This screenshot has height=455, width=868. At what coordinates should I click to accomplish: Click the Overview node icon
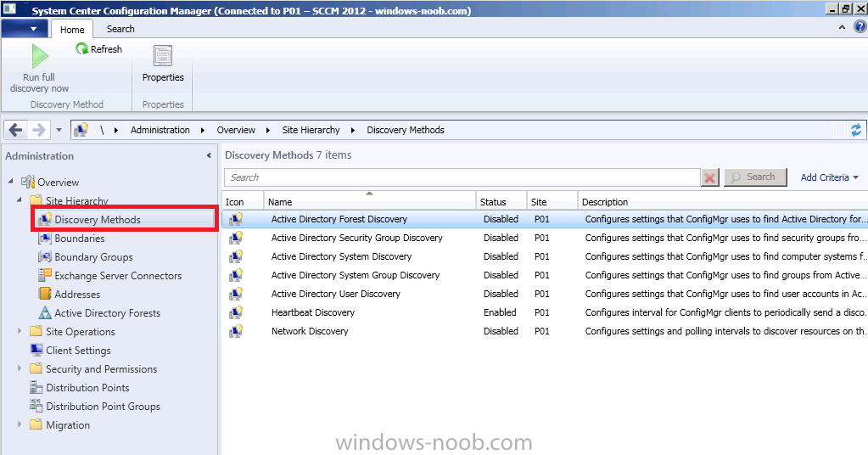pyautogui.click(x=28, y=182)
